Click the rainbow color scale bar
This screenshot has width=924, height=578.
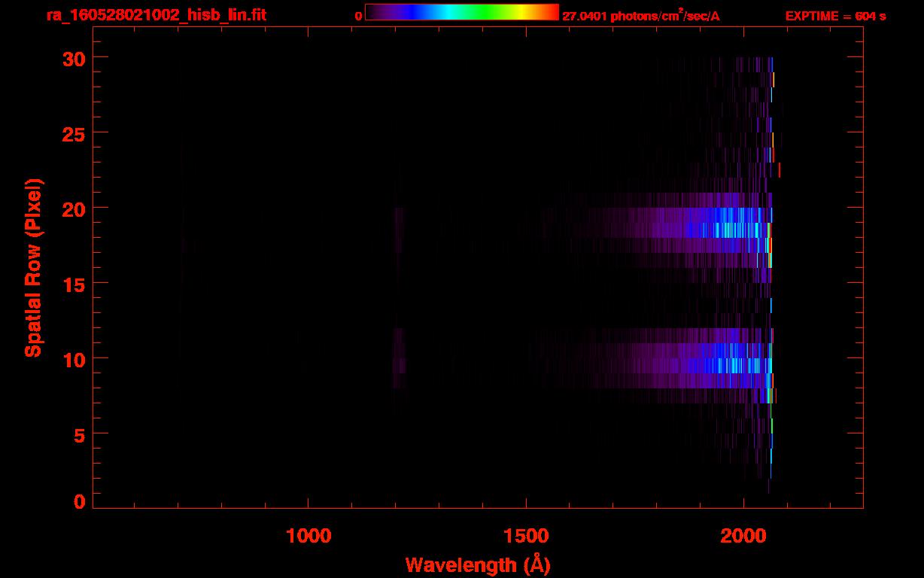(x=461, y=12)
